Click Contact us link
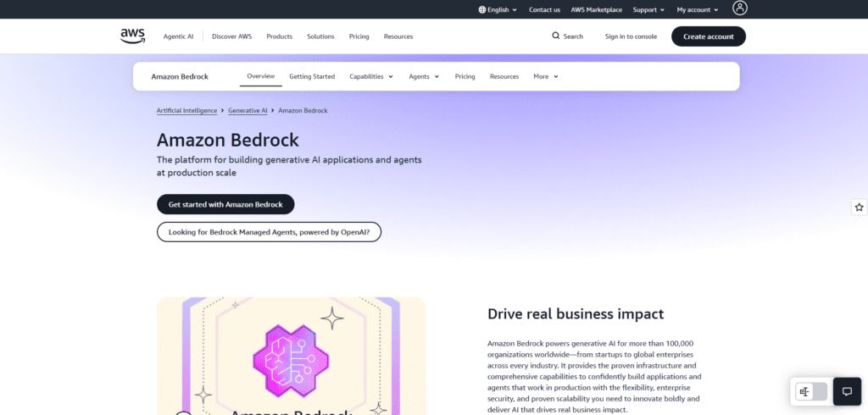The width and height of the screenshot is (868, 415). tap(544, 9)
